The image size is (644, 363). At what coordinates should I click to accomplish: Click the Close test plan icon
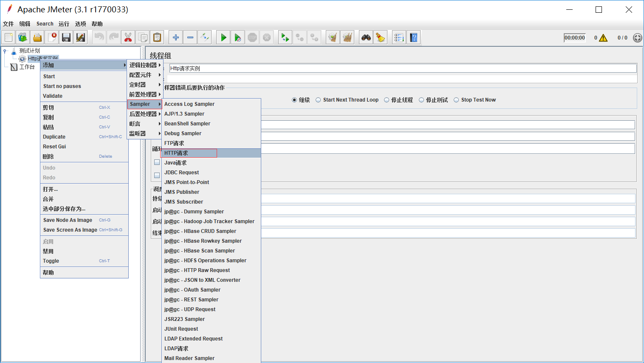pos(52,37)
